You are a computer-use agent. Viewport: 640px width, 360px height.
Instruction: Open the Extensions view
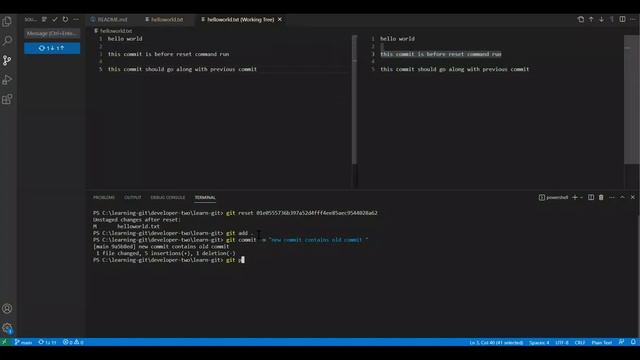click(x=7, y=99)
